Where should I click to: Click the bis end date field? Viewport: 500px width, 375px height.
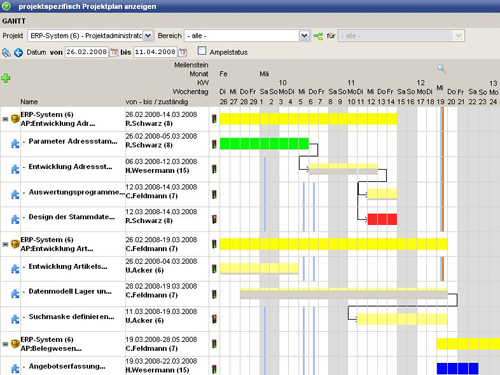click(x=155, y=52)
